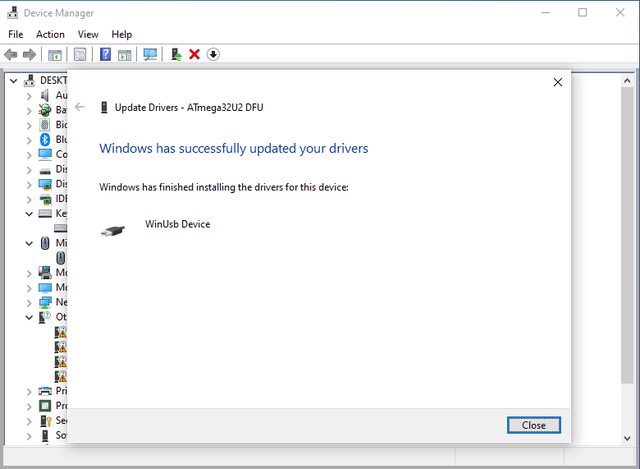The height and width of the screenshot is (469, 640).
Task: Click the printer category icon
Action: tap(45, 391)
